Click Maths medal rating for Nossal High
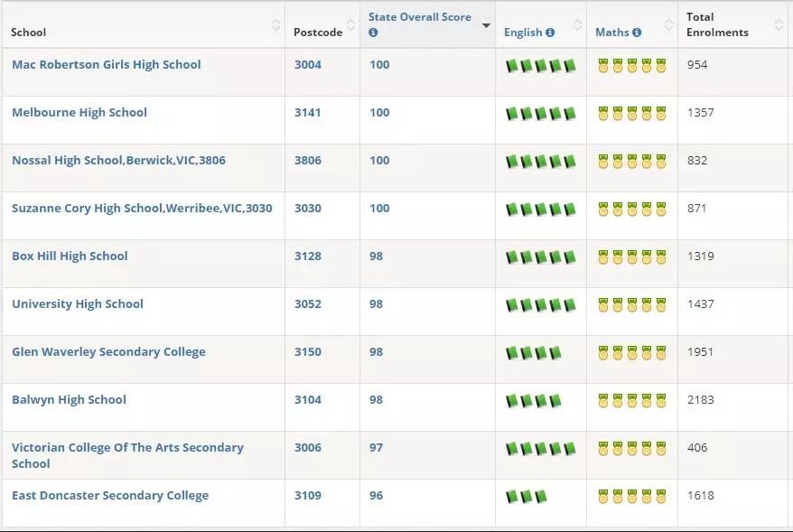The image size is (793, 532). tap(631, 162)
